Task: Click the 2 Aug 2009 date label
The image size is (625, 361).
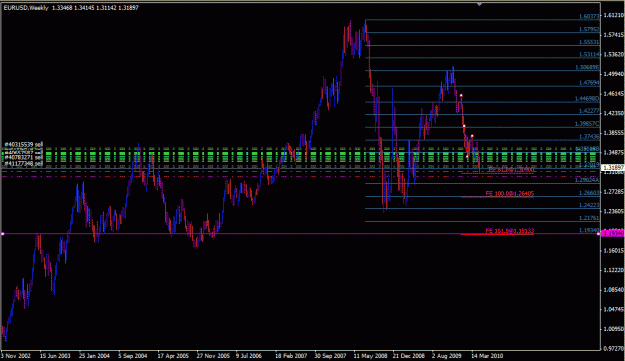Action: [446, 355]
